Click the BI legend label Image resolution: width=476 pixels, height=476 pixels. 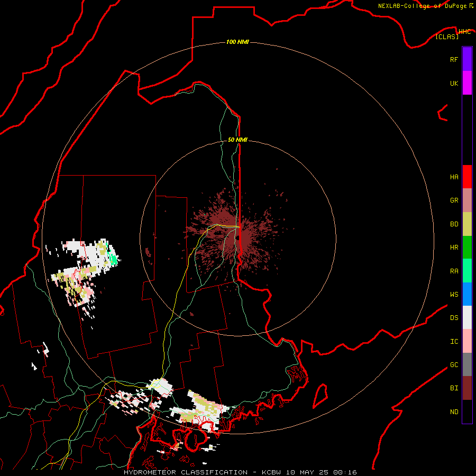point(454,388)
